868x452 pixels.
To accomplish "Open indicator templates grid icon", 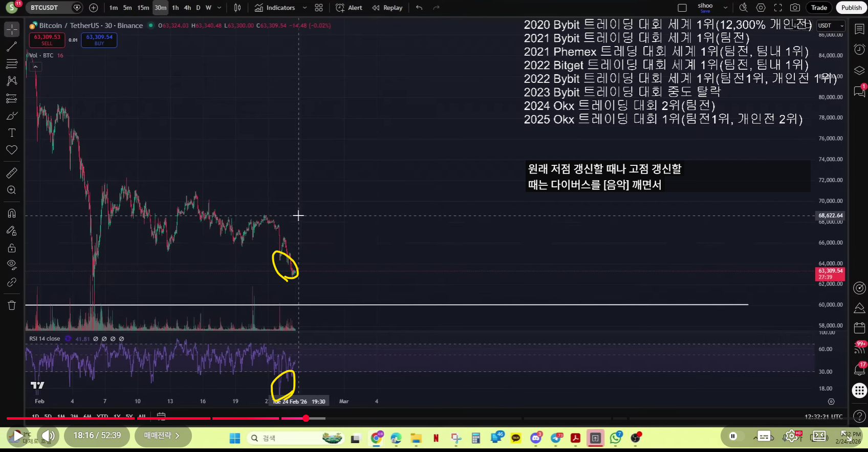I will click(x=319, y=8).
